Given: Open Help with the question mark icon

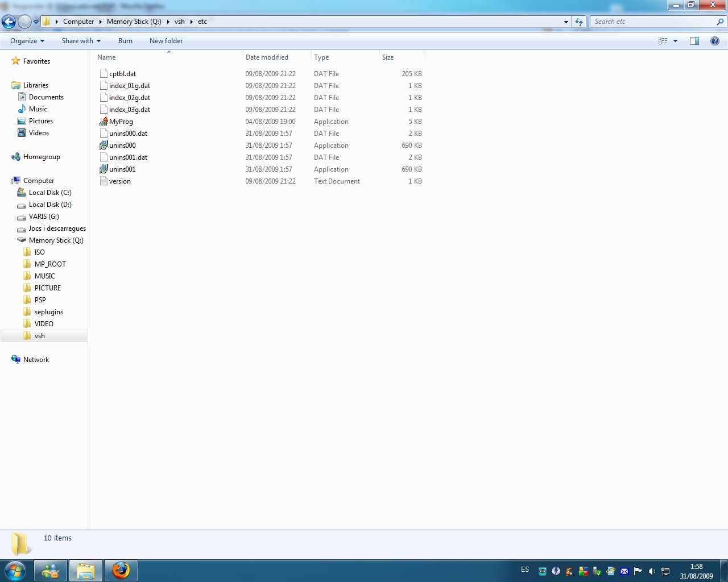Looking at the screenshot, I should click(x=715, y=41).
